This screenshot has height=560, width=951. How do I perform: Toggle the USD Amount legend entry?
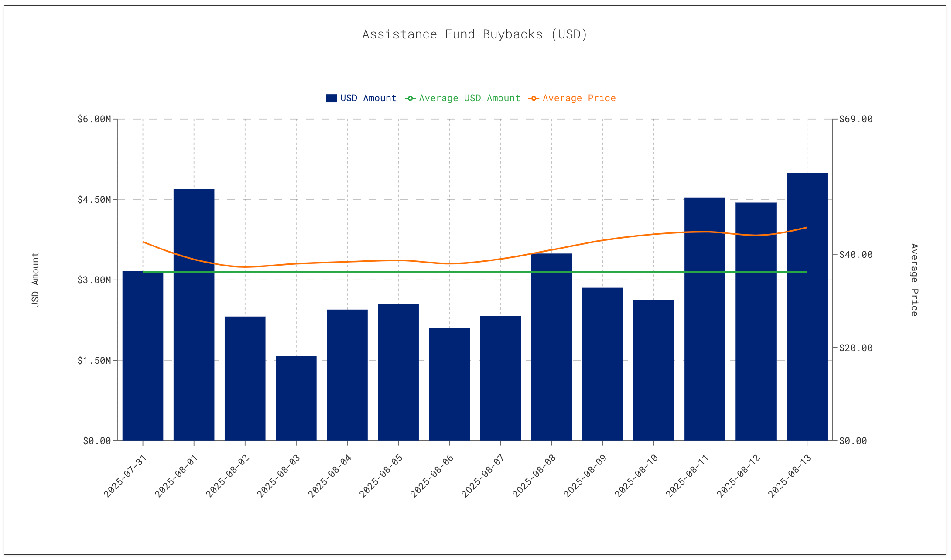[368, 98]
